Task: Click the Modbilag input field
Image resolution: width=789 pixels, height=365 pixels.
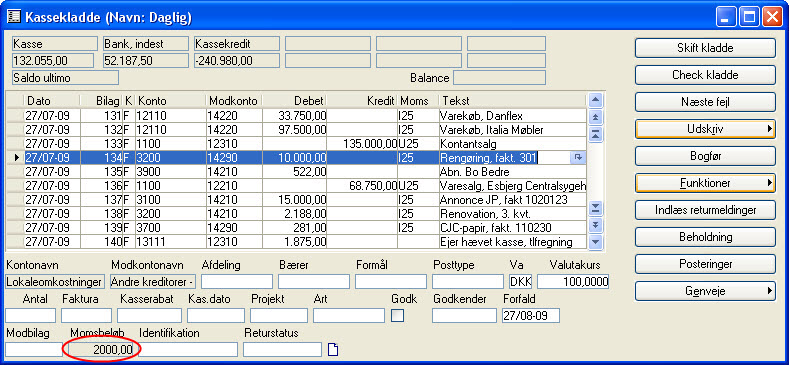Action: pyautogui.click(x=34, y=349)
